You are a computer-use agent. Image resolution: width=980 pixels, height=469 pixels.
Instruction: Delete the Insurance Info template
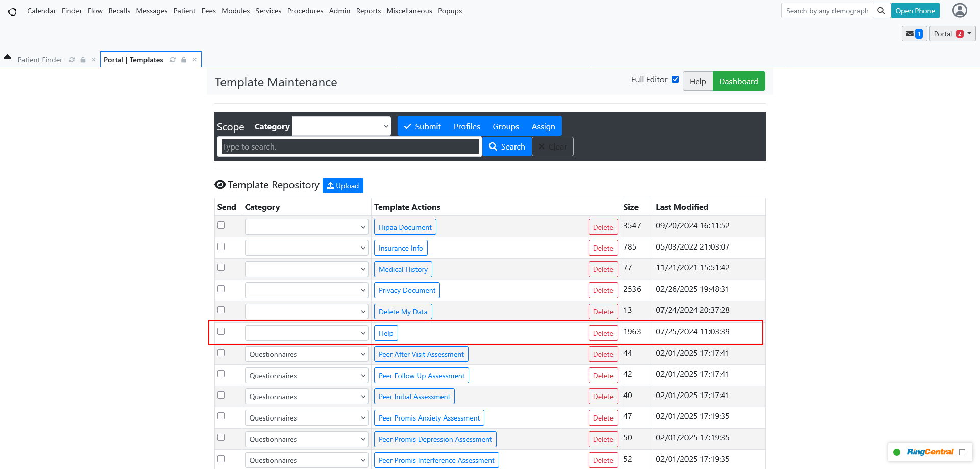click(x=603, y=248)
